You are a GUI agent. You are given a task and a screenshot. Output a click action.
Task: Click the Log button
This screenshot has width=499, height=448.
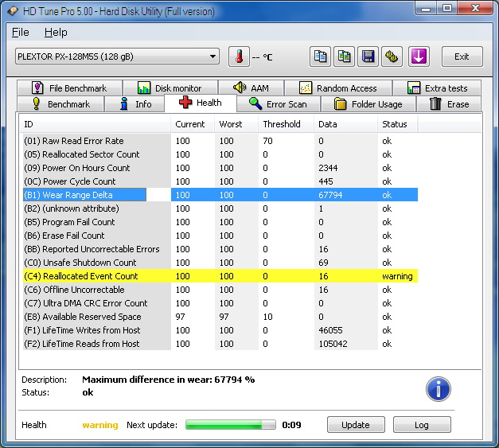(x=422, y=425)
